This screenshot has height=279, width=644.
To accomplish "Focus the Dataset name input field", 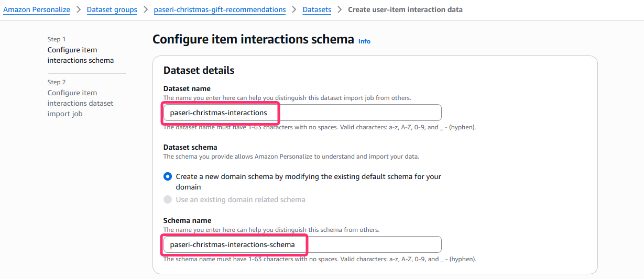I will point(302,113).
